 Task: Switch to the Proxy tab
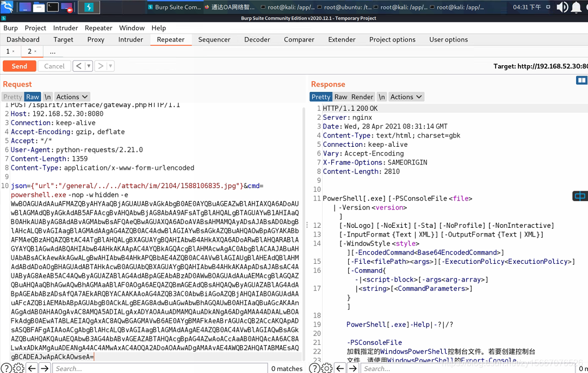click(x=96, y=40)
